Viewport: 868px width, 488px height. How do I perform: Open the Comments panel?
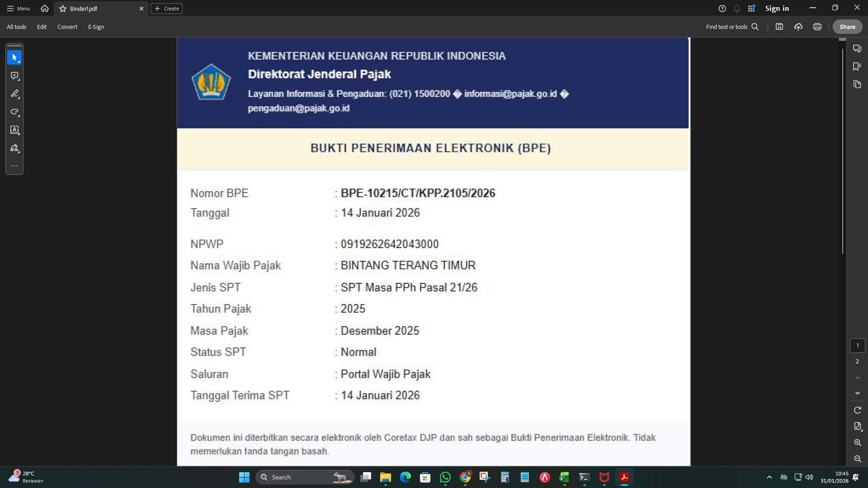pos(857,48)
